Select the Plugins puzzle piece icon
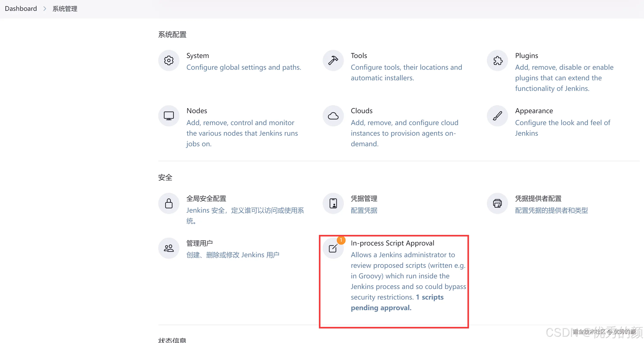The height and width of the screenshot is (343, 644). pyautogui.click(x=497, y=60)
